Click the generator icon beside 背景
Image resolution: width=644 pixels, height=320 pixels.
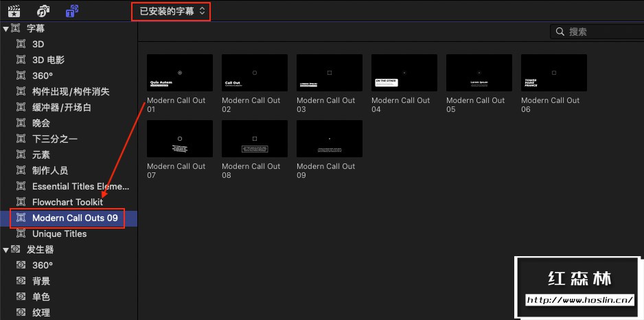coord(21,281)
